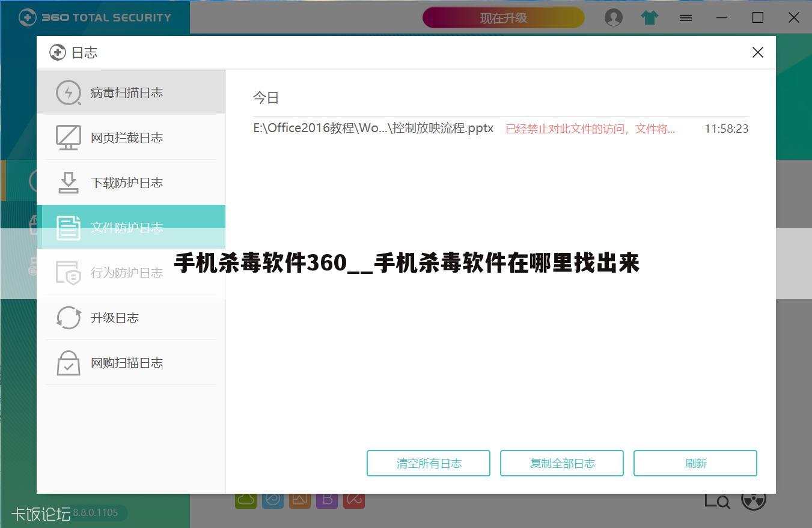Close the log (日志) dialog
Image resolution: width=812 pixels, height=528 pixels.
(758, 52)
